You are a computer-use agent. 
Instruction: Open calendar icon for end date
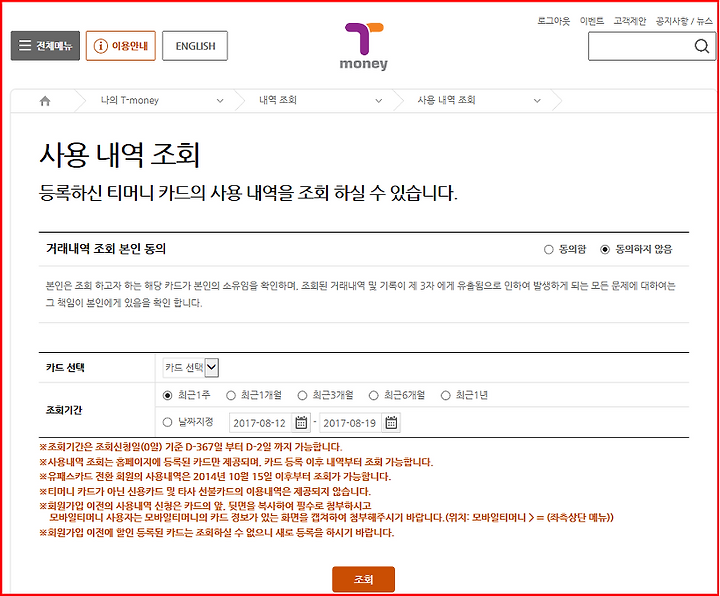tap(391, 422)
